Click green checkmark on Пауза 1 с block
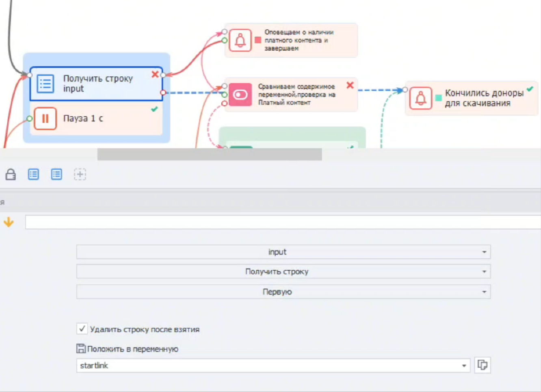 tap(154, 109)
